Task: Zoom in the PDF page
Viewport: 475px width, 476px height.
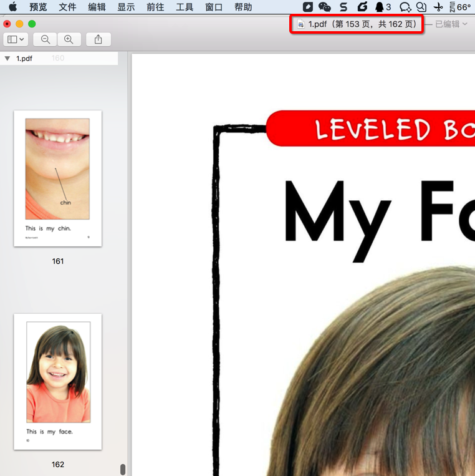Action: (69, 39)
